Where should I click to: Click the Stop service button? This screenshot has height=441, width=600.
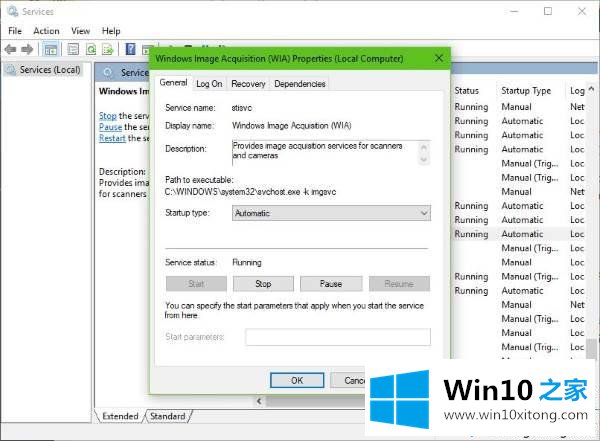263,284
